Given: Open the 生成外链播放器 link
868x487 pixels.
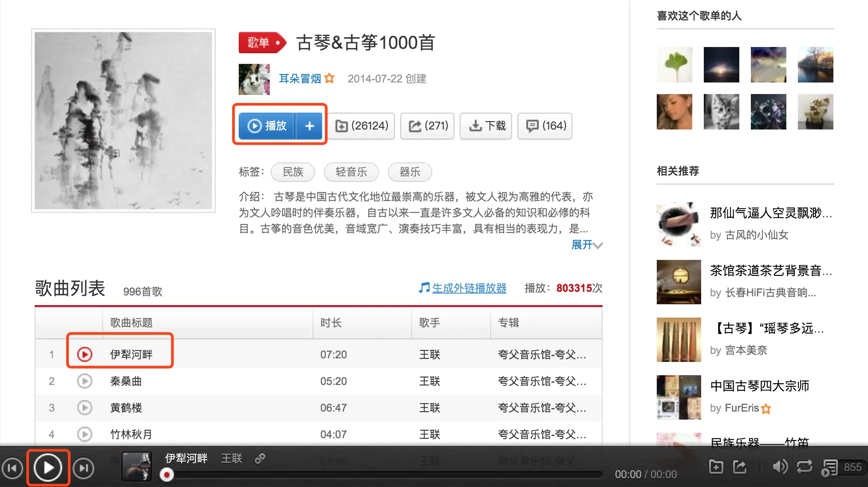Looking at the screenshot, I should point(469,288).
